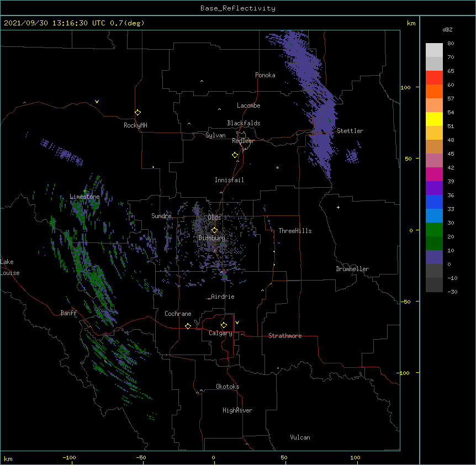
Task: Click the asterisk marker above Limestone
Action: click(85, 191)
